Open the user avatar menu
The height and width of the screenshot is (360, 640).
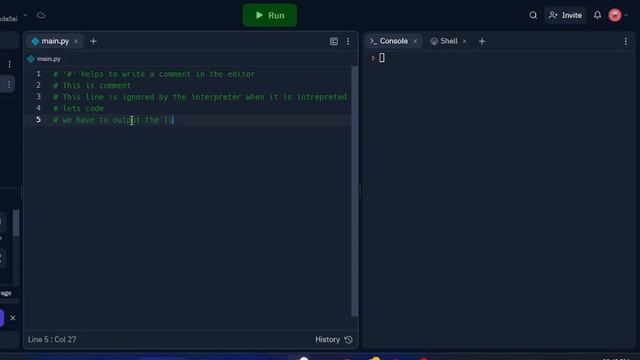pyautogui.click(x=615, y=16)
